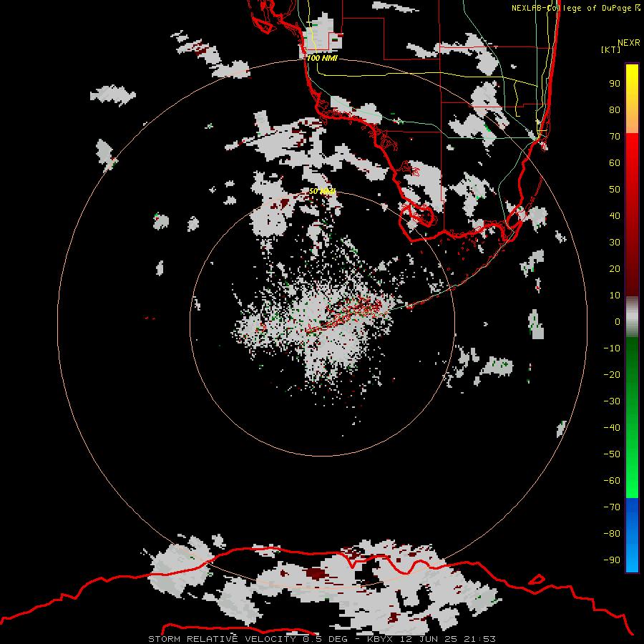Click the -60 knot scale label
The width and height of the screenshot is (644, 644).
[612, 481]
